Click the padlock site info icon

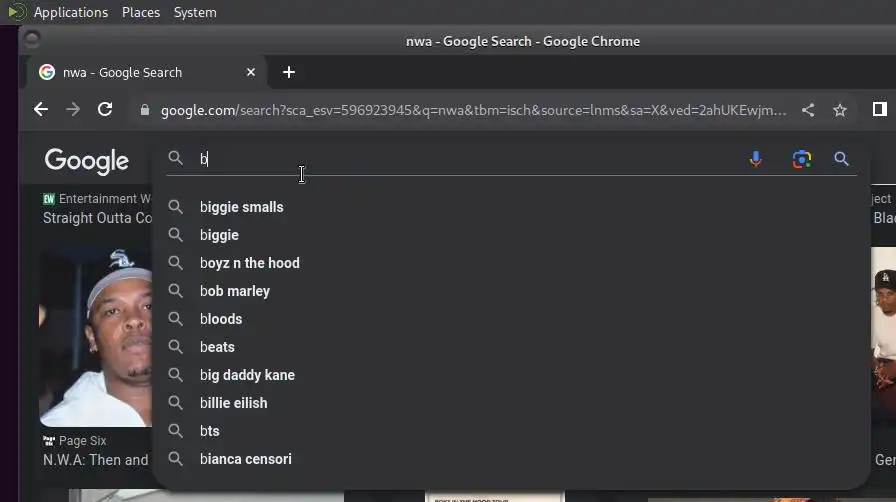[145, 110]
